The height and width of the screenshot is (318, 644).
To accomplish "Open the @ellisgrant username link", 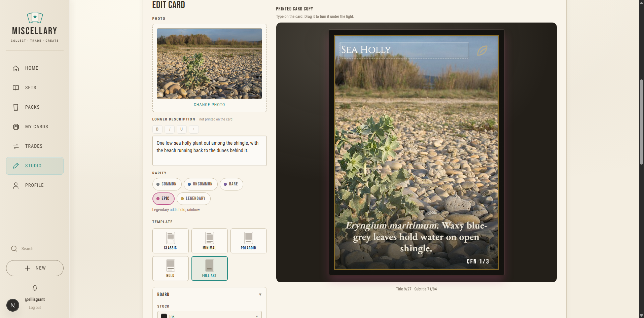I will tap(35, 299).
